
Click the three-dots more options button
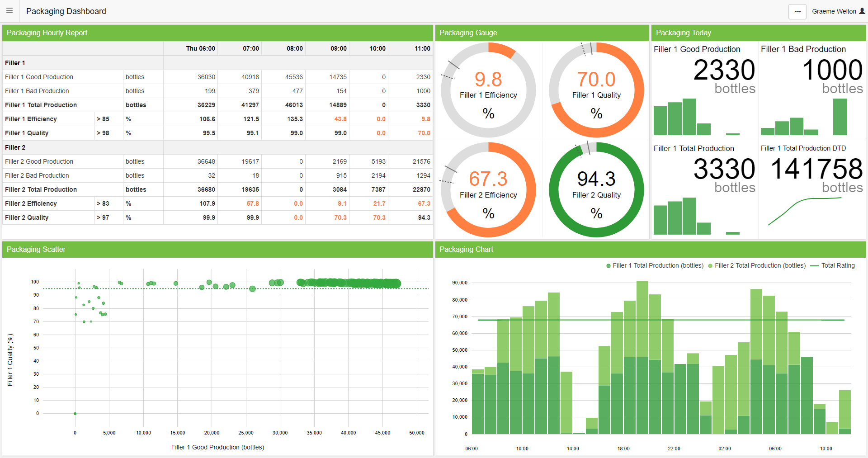[x=797, y=12]
